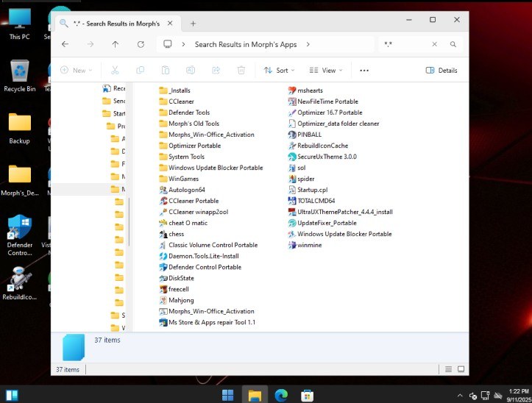532x403 pixels.
Task: Open the cheat O matic file
Action: 183,223
